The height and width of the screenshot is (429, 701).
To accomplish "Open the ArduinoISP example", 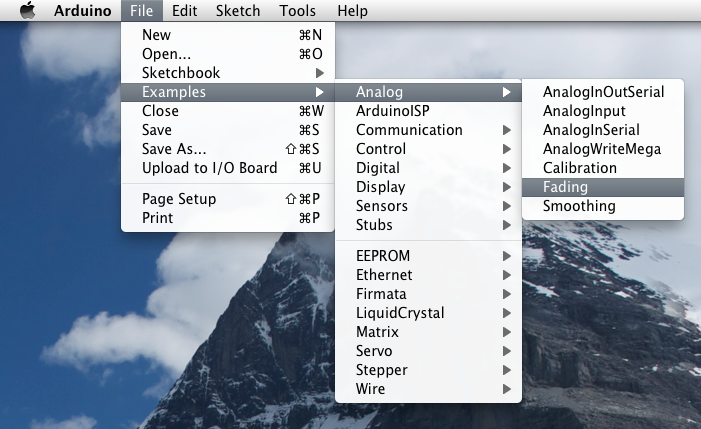I will [428, 111].
